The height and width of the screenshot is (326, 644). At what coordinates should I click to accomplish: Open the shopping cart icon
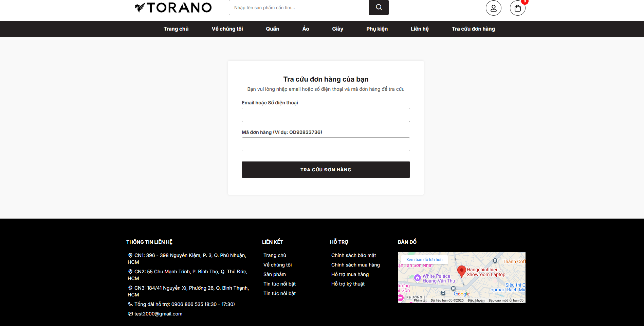[517, 8]
